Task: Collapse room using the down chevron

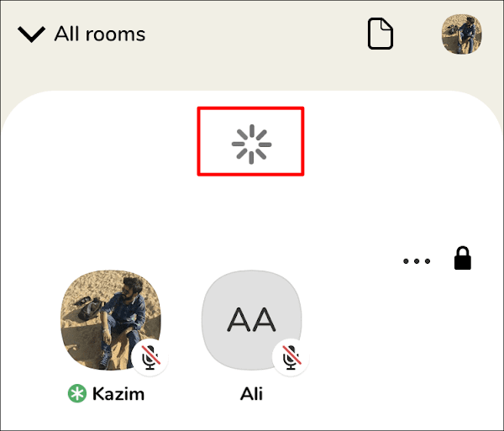Action: pos(31,34)
